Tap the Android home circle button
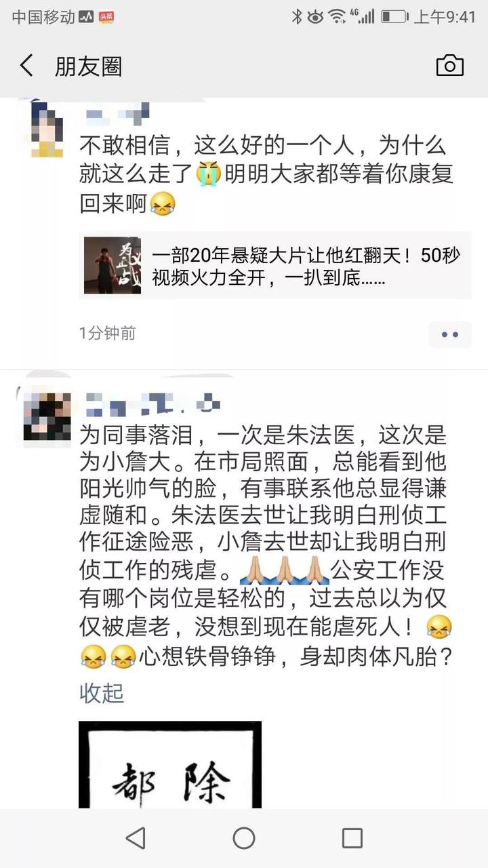The image size is (488, 868). click(244, 838)
